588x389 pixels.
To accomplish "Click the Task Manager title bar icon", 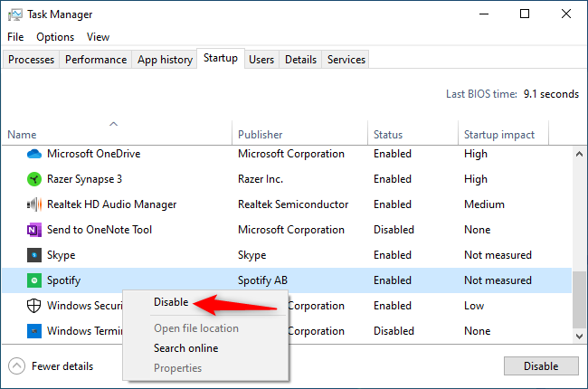I will 15,14.
